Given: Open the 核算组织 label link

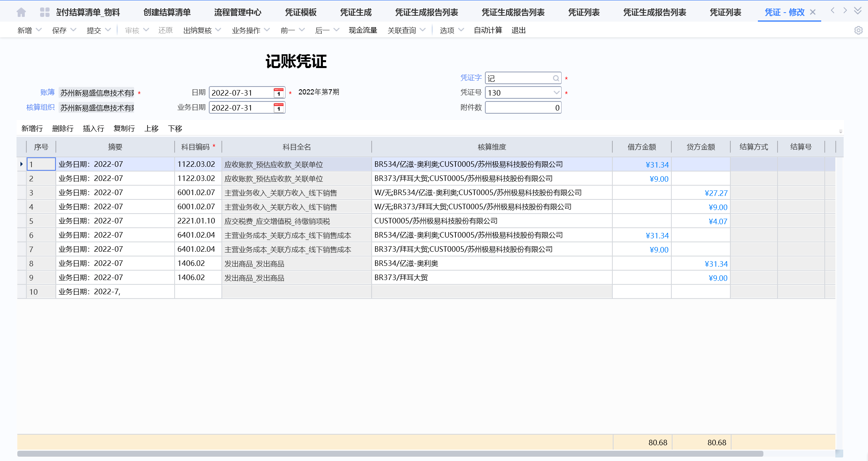Looking at the screenshot, I should pyautogui.click(x=41, y=107).
